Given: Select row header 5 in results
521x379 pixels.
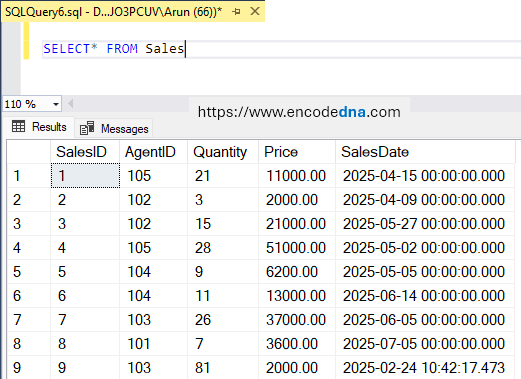Looking at the screenshot, I should [29, 272].
